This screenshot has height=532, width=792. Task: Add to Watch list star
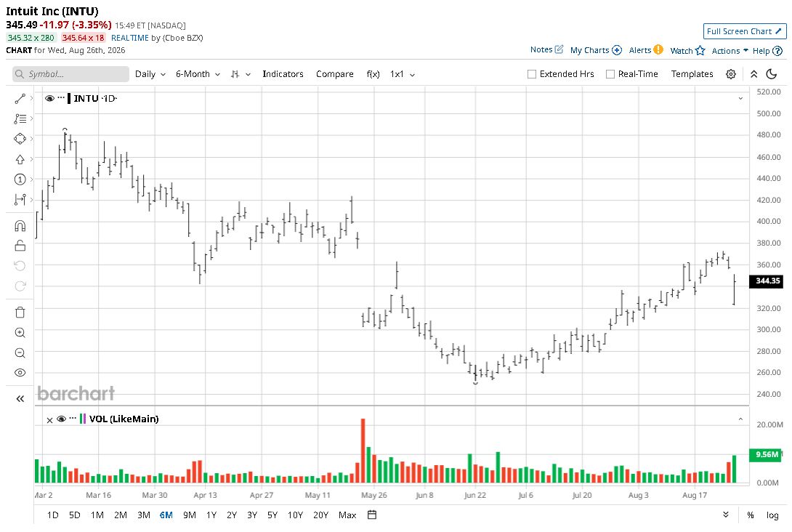coord(700,51)
